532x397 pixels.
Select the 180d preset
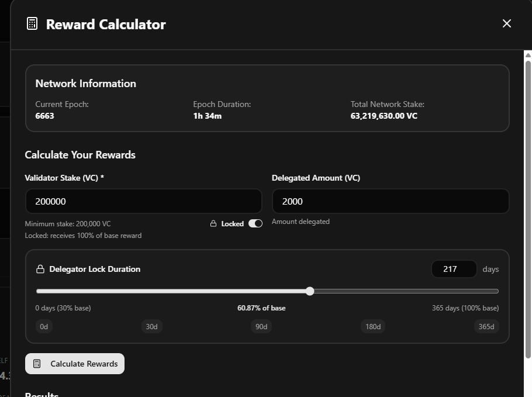373,326
